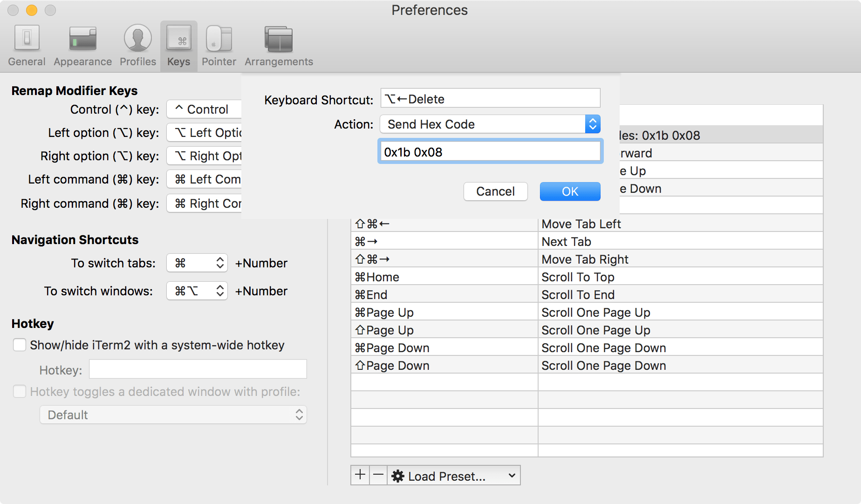The height and width of the screenshot is (504, 861).
Task: Expand the Load Preset menu
Action: (x=454, y=476)
